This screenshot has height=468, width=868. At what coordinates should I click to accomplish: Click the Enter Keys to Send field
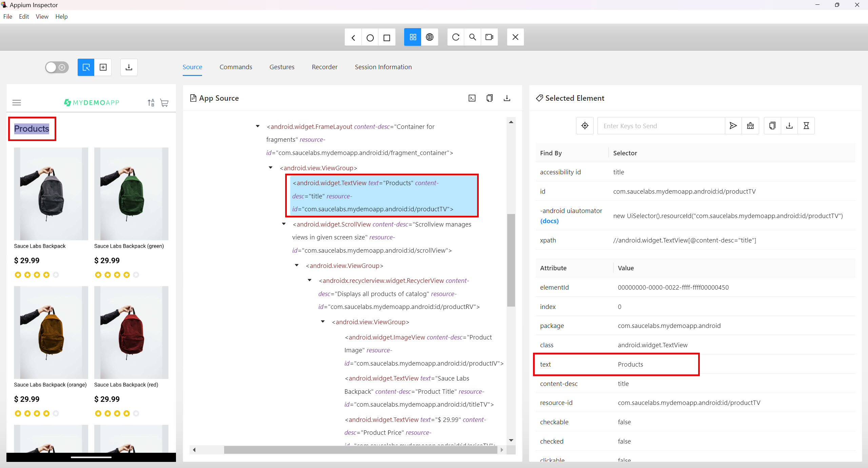661,126
